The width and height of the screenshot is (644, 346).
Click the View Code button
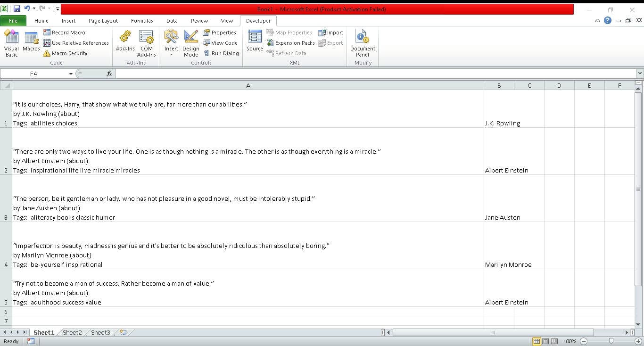coord(220,43)
